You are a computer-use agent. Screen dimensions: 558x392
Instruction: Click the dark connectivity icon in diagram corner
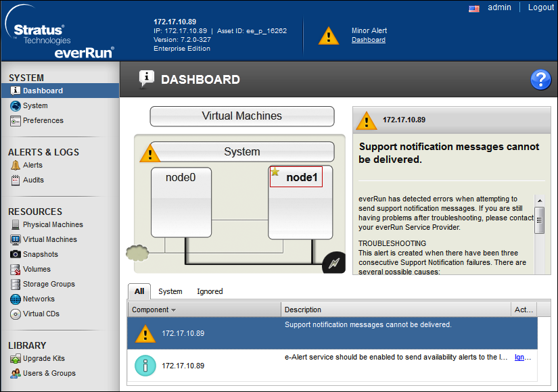[333, 262]
